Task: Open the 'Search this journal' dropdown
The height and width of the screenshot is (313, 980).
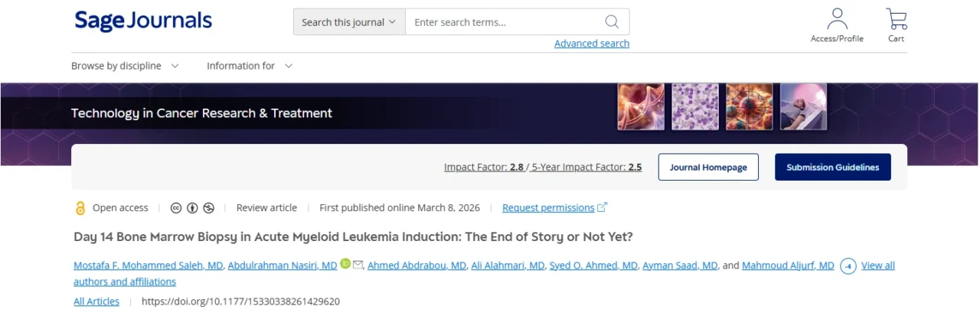Action: 349,22
